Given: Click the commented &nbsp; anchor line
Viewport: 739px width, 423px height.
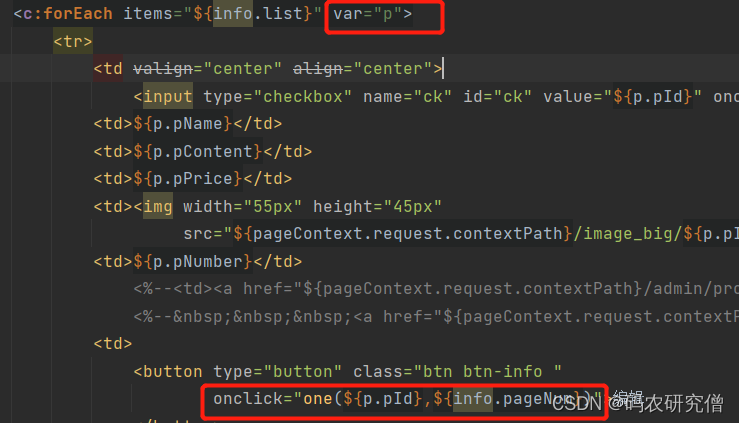Looking at the screenshot, I should click(436, 317).
